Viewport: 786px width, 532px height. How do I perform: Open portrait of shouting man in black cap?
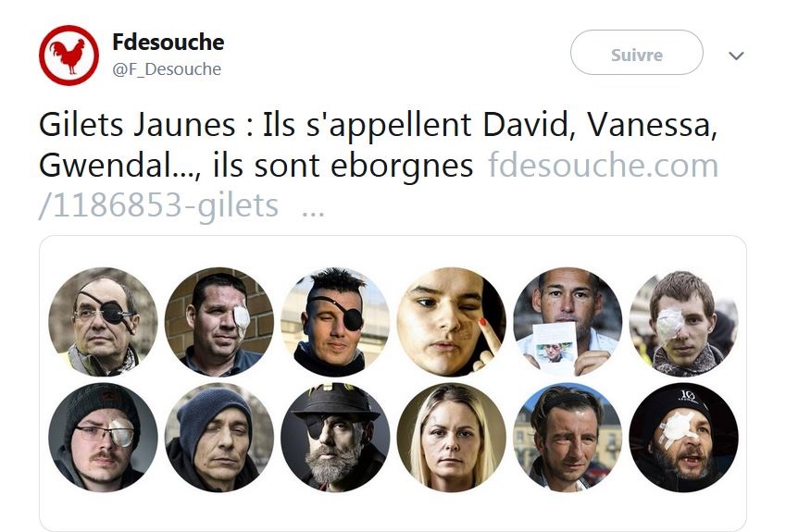click(684, 438)
